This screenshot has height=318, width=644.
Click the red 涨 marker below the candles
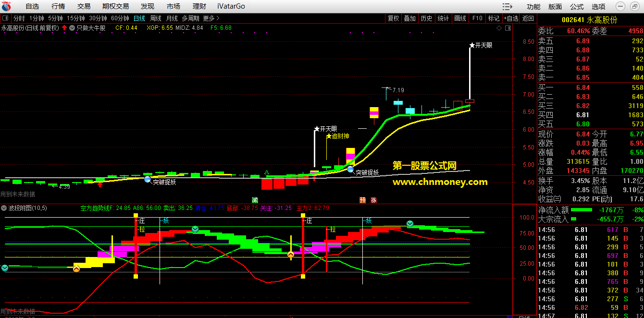[x=373, y=200]
